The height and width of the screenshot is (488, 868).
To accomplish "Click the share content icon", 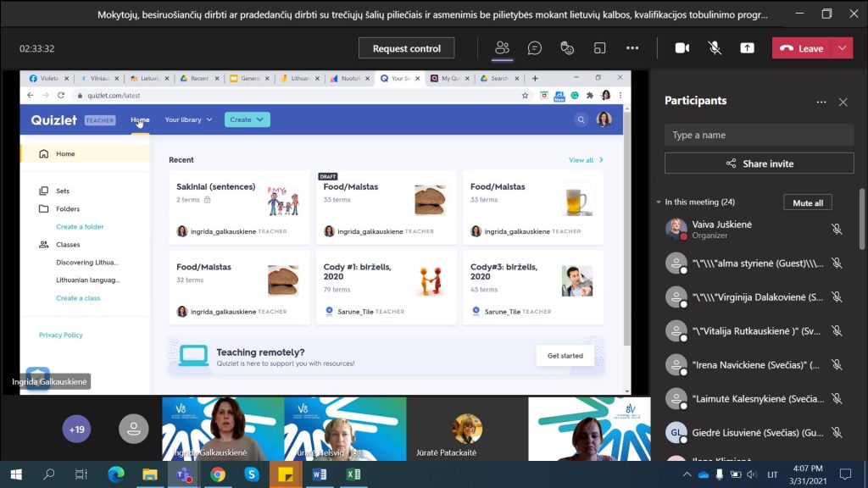I will point(747,48).
